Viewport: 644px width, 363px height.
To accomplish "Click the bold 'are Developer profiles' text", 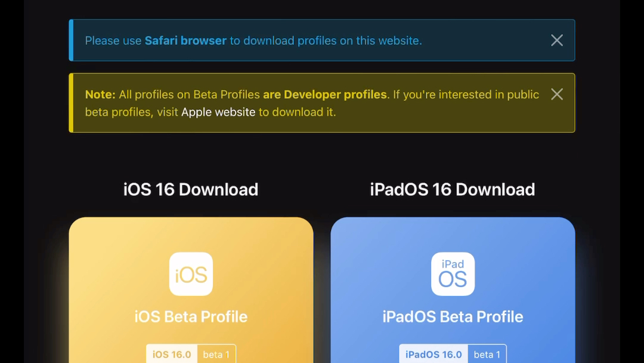I will tap(325, 94).
